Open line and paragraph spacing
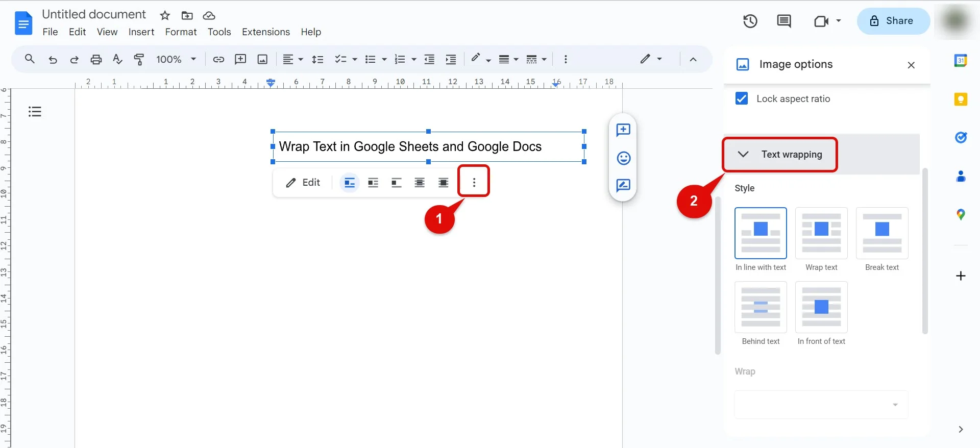The image size is (980, 448). 317,59
